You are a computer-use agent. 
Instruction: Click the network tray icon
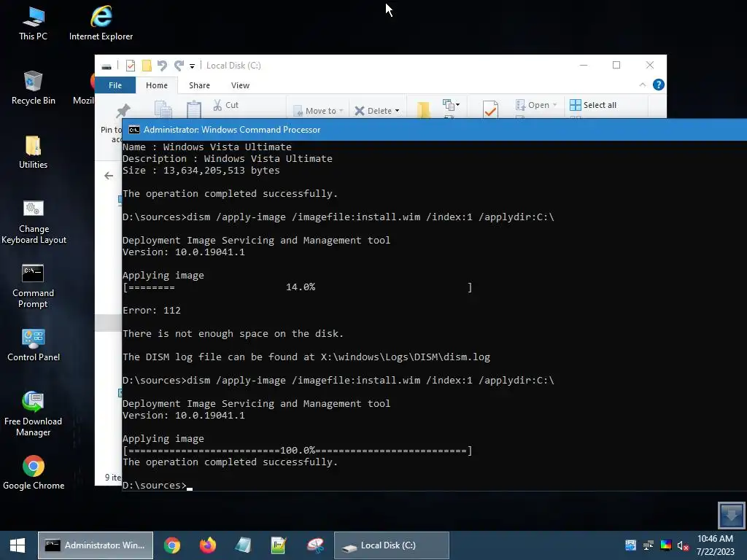648,545
